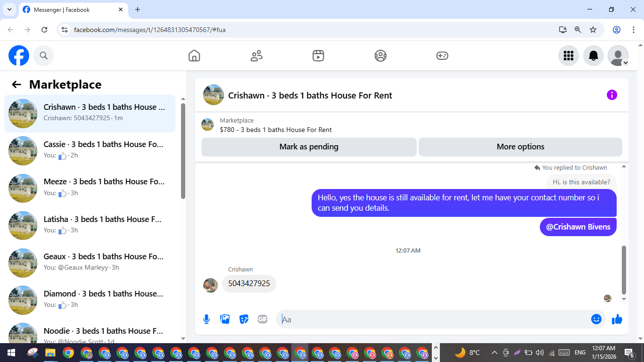Open the Groups icon in top navigation
644x362 pixels.
380,56
